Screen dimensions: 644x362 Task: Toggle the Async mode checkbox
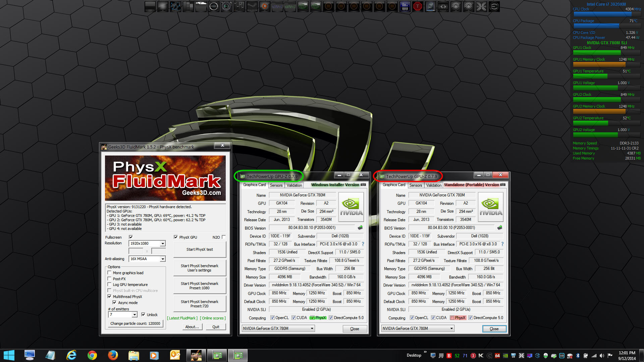coord(115,303)
